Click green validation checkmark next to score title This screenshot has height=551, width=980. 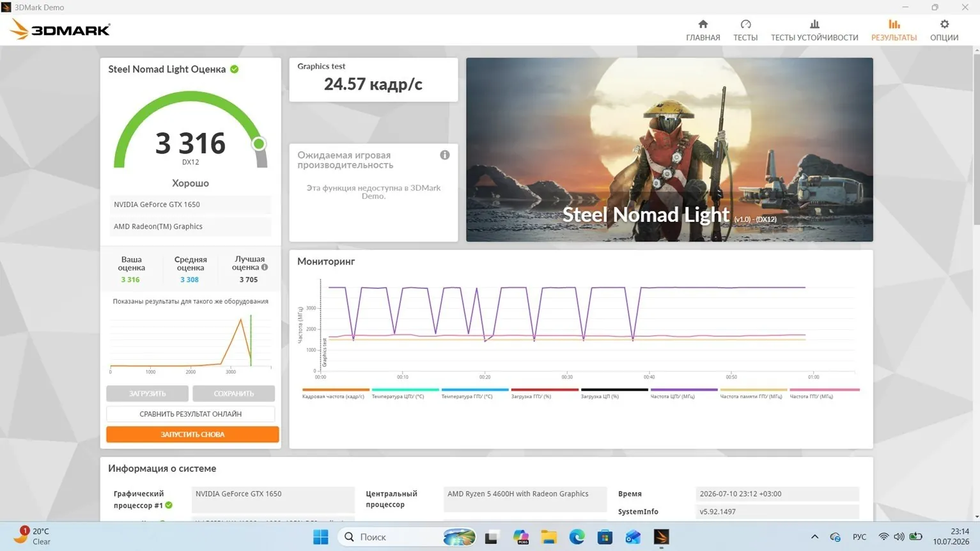(235, 69)
